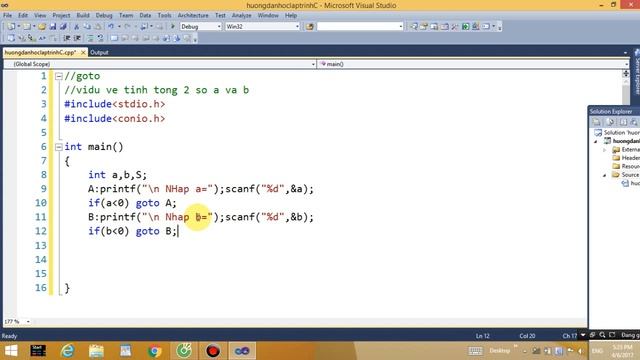Click Show All Files icon in Solution Explorer
Screen dimensions: 640x360
coord(610,122)
